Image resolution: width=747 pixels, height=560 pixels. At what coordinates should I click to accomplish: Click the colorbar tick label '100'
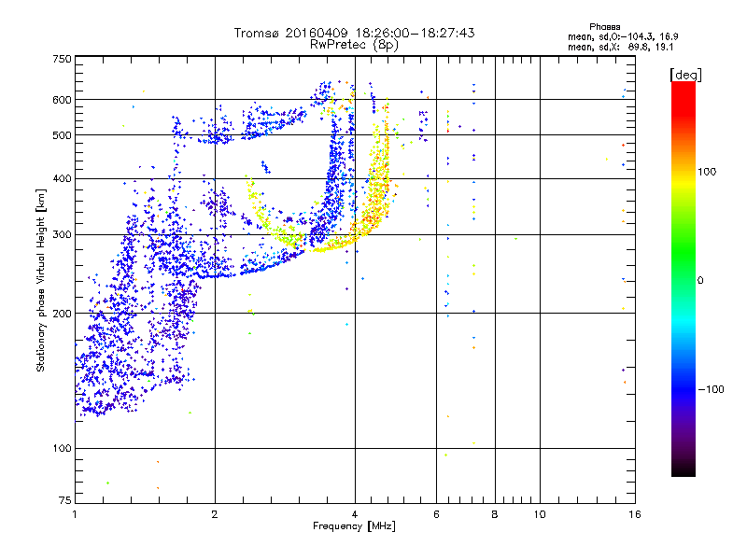pos(707,172)
